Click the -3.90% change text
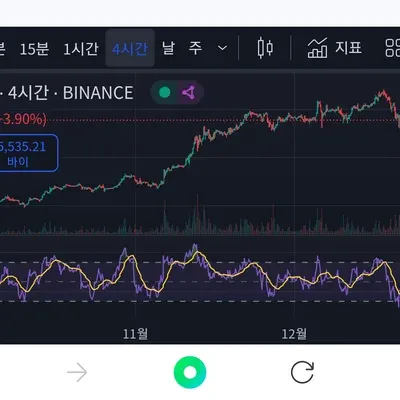 pos(23,119)
